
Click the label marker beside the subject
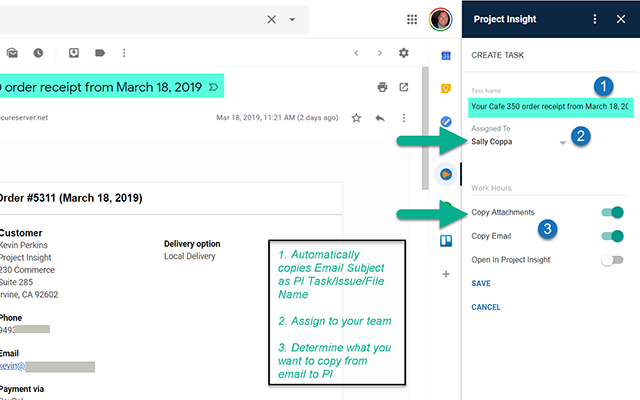click(x=213, y=87)
